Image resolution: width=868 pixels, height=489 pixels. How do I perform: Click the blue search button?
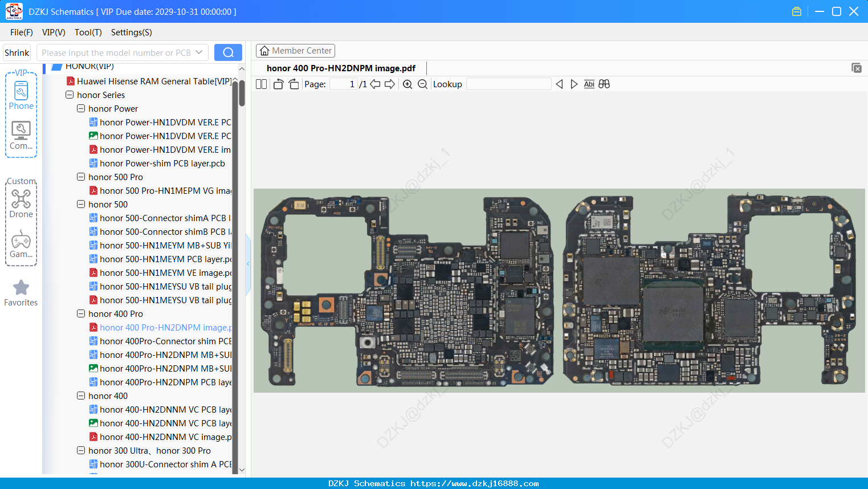(x=228, y=52)
